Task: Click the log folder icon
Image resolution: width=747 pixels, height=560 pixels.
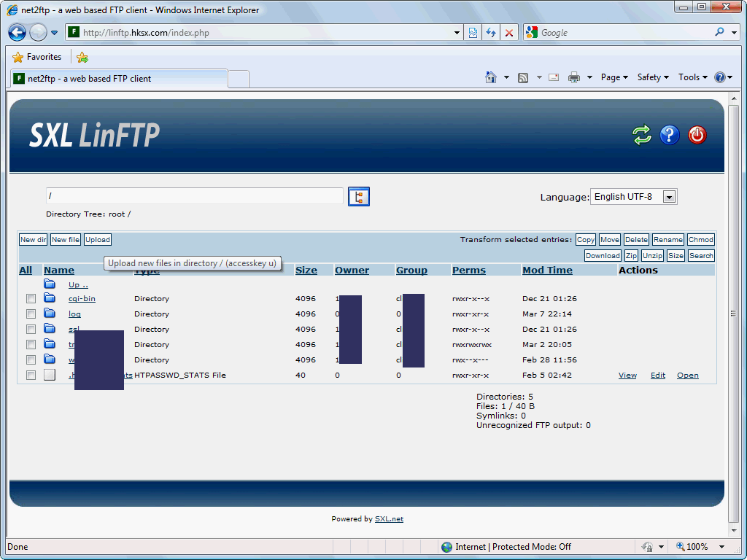Action: coord(50,313)
